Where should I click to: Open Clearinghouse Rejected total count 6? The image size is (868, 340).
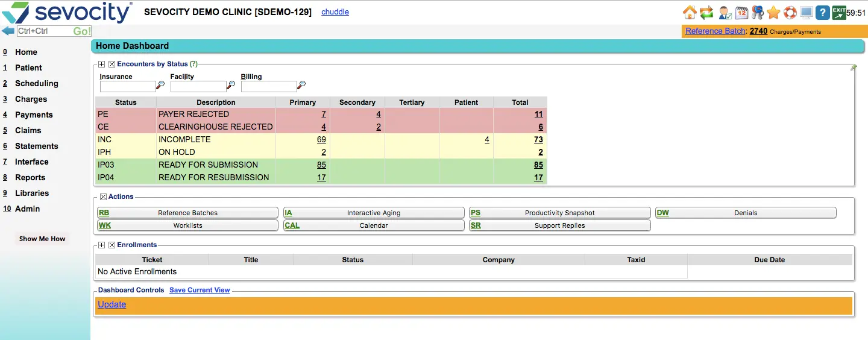click(x=541, y=127)
